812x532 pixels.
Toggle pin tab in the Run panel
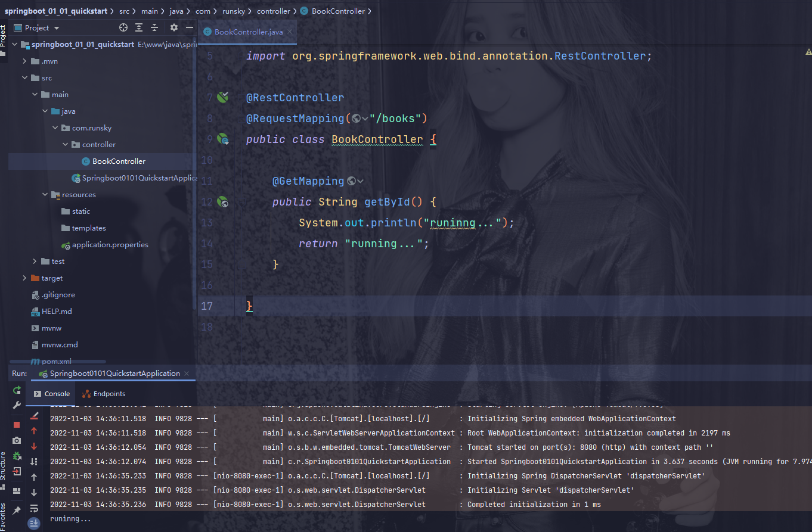(17, 511)
